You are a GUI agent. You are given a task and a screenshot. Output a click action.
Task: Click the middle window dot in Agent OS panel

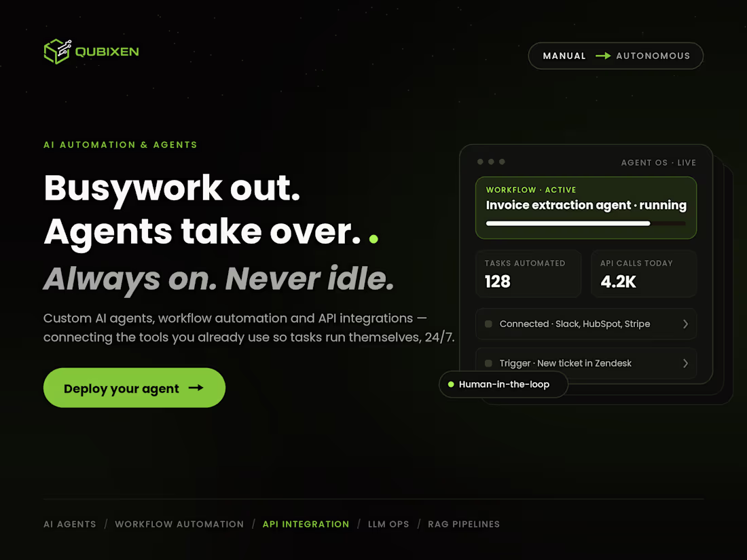pos(491,162)
